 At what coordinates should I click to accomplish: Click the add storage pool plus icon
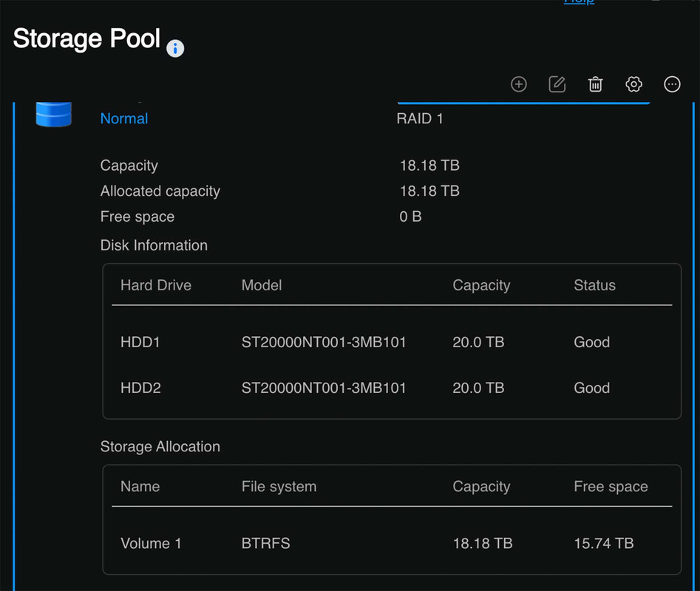coord(518,84)
